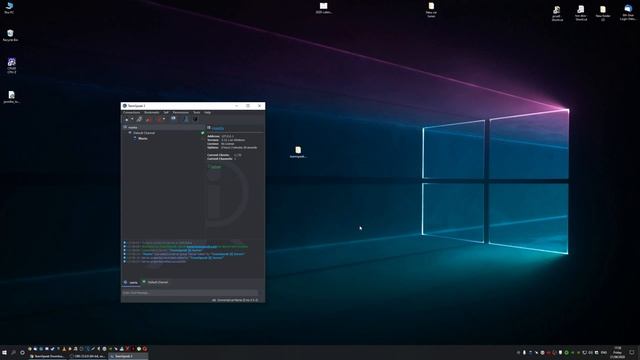
Task: Open the Tools menu
Action: [x=196, y=112]
